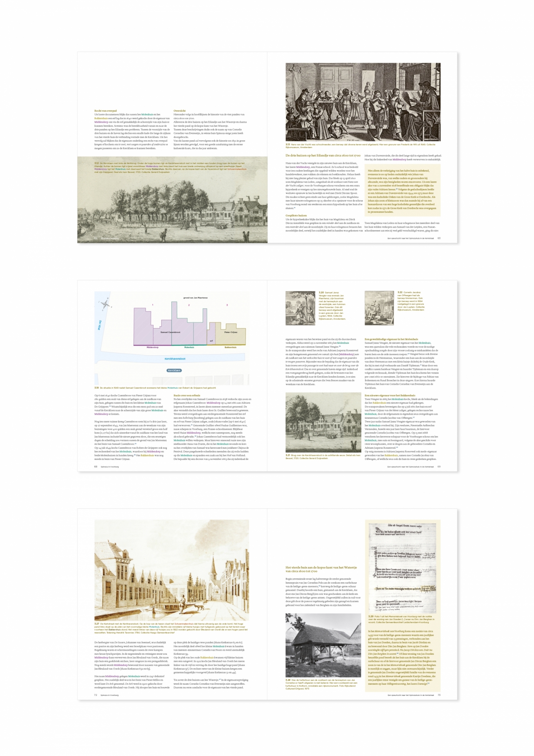Screen dimensions: 534x756
Task: Click 'Een gewelddadige eigenaar in het Molenhuis' heading
Action: click(x=391, y=339)
